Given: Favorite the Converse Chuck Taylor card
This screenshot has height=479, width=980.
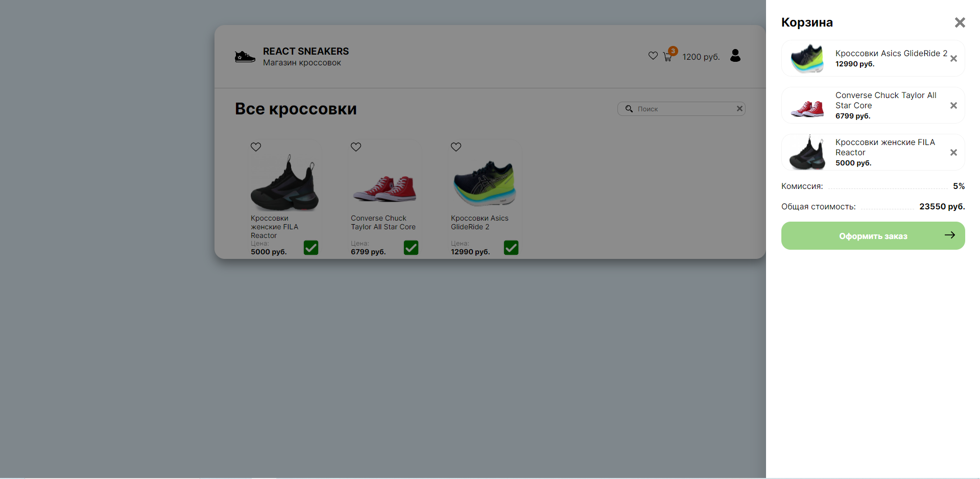Looking at the screenshot, I should [x=356, y=147].
